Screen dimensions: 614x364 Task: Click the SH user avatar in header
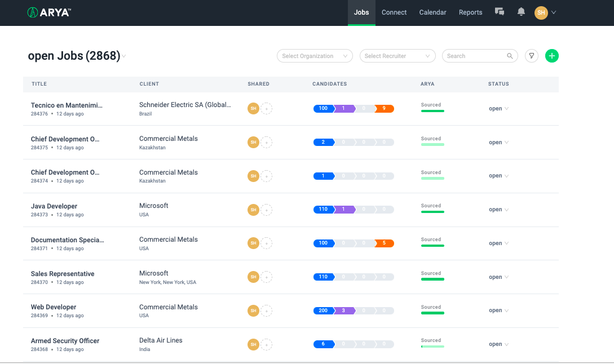point(541,12)
